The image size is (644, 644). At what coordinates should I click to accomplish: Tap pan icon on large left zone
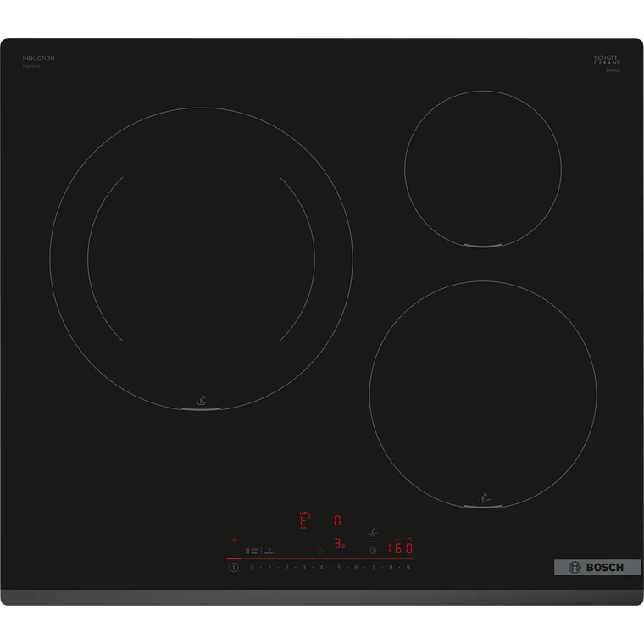pyautogui.click(x=201, y=400)
